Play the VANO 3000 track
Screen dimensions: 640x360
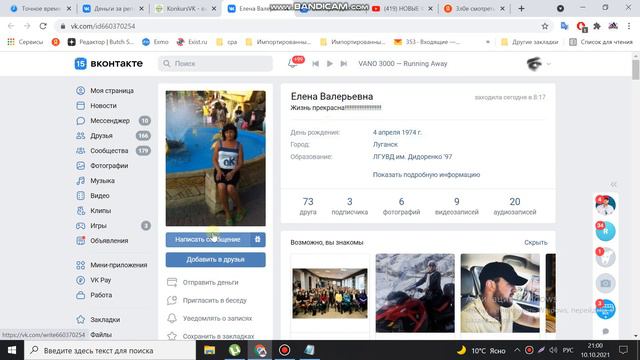pyautogui.click(x=329, y=64)
